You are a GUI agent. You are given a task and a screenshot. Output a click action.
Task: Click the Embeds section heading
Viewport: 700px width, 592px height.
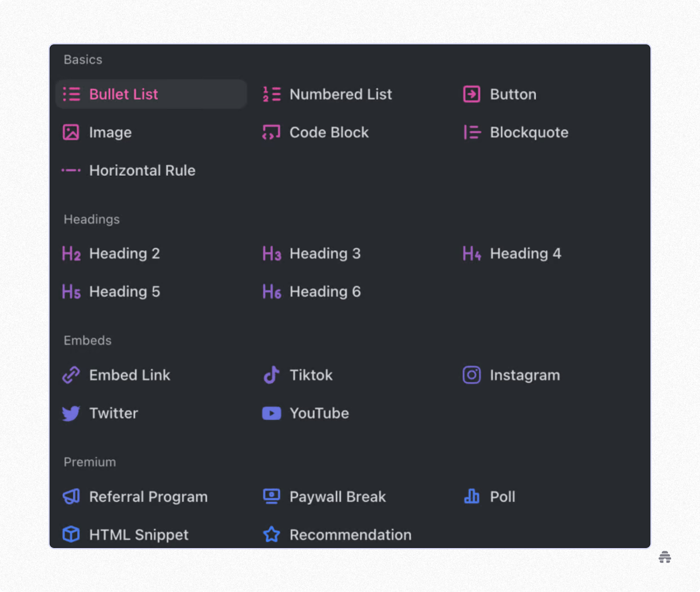(87, 341)
